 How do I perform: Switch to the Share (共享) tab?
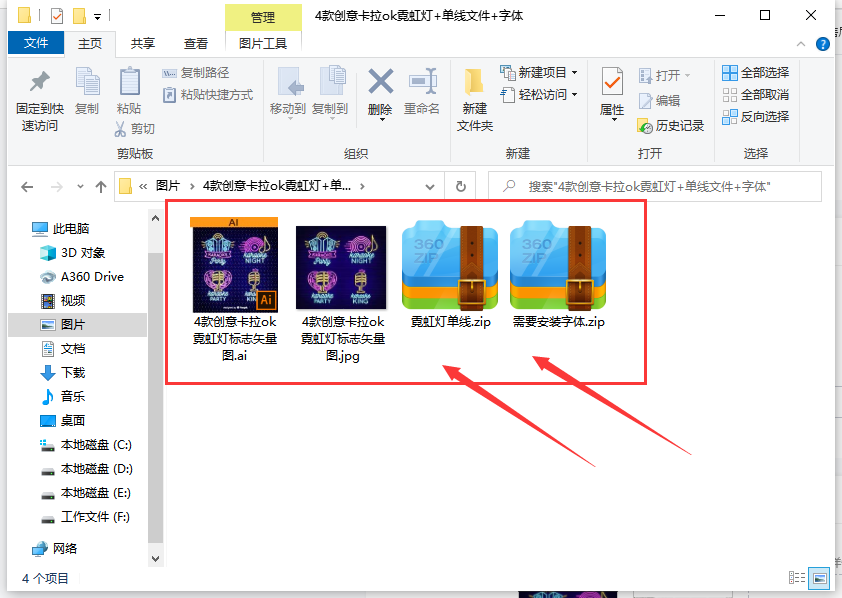[142, 43]
